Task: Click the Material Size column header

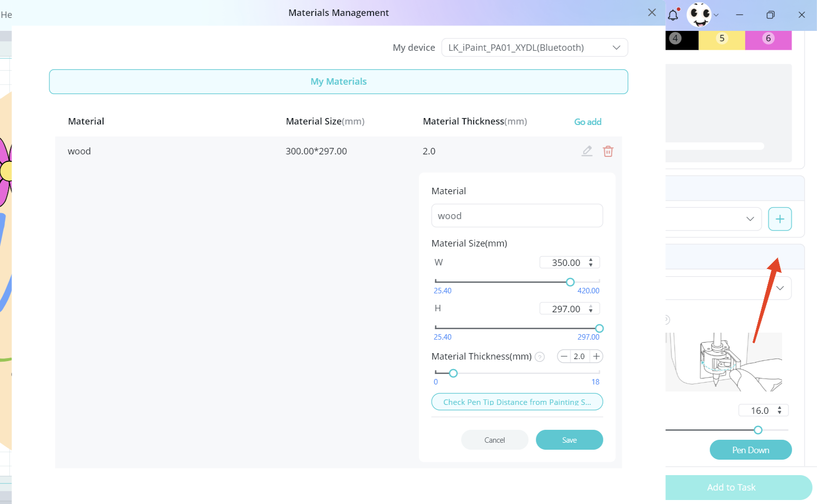Action: pyautogui.click(x=325, y=121)
